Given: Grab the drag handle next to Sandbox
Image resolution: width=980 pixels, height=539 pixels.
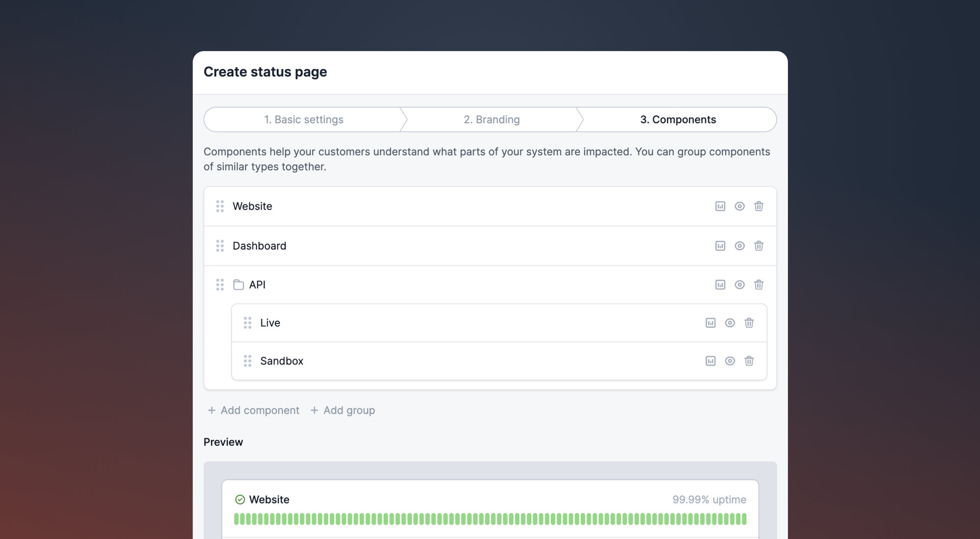Looking at the screenshot, I should coord(247,361).
